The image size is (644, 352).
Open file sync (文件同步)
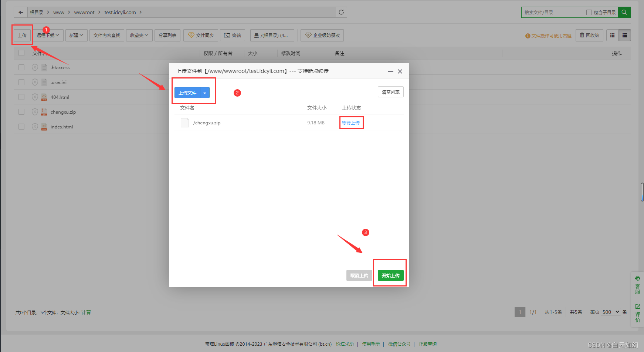pos(201,35)
